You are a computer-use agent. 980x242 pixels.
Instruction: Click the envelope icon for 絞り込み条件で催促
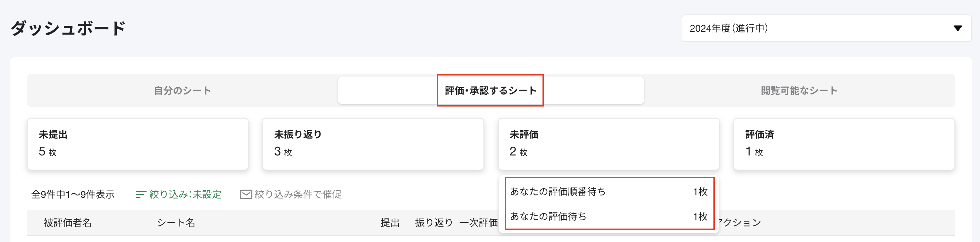pos(246,194)
